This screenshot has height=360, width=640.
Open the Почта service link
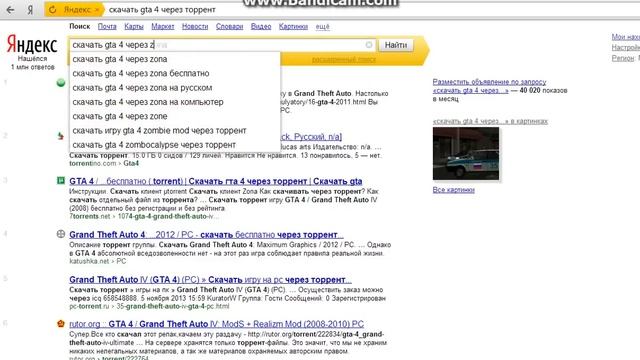[x=107, y=27]
